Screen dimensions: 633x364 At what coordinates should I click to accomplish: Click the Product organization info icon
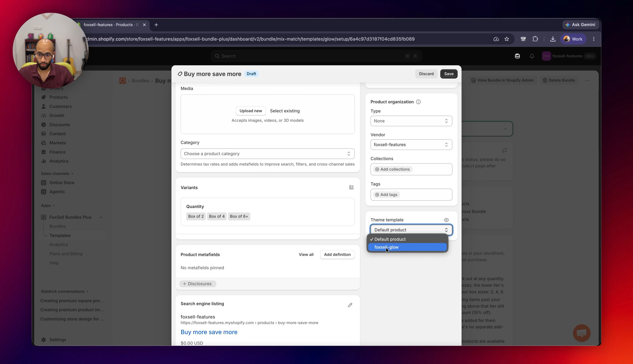418,102
